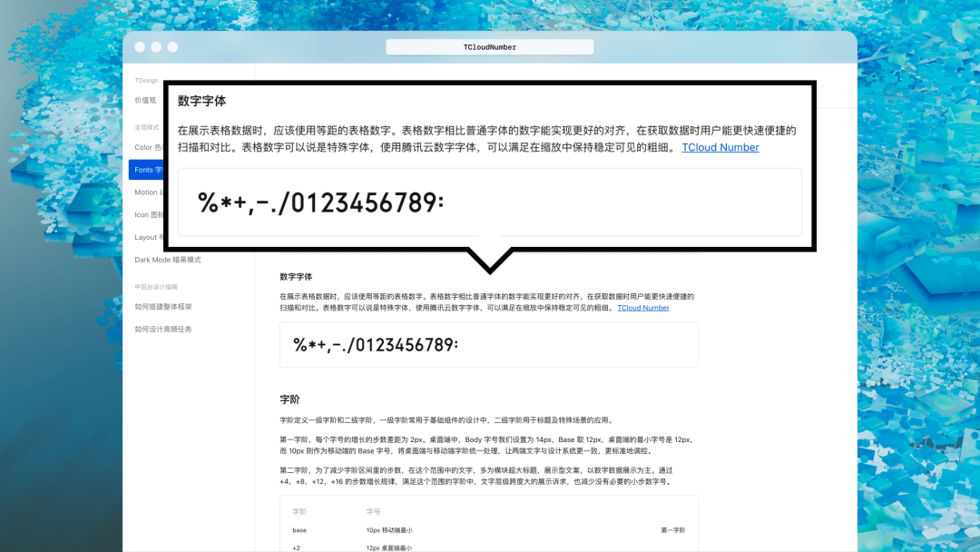Click the 字阶 table column header
Screen dimensions: 980x552
(x=299, y=511)
